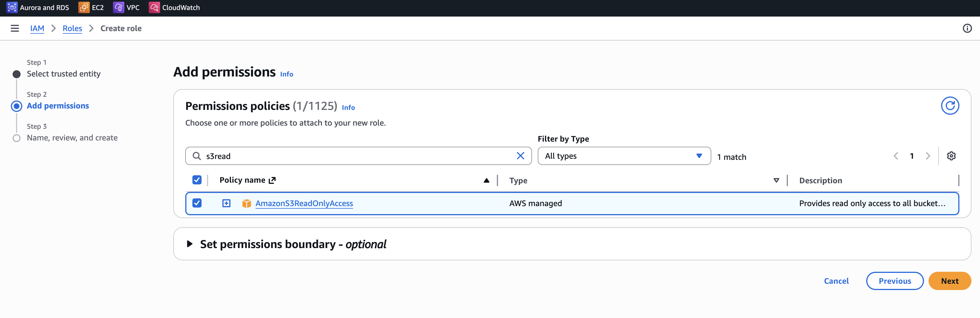This screenshot has height=318, width=980.
Task: Select the Step 2 Add permissions radio indicator
Action: pyautogui.click(x=16, y=106)
